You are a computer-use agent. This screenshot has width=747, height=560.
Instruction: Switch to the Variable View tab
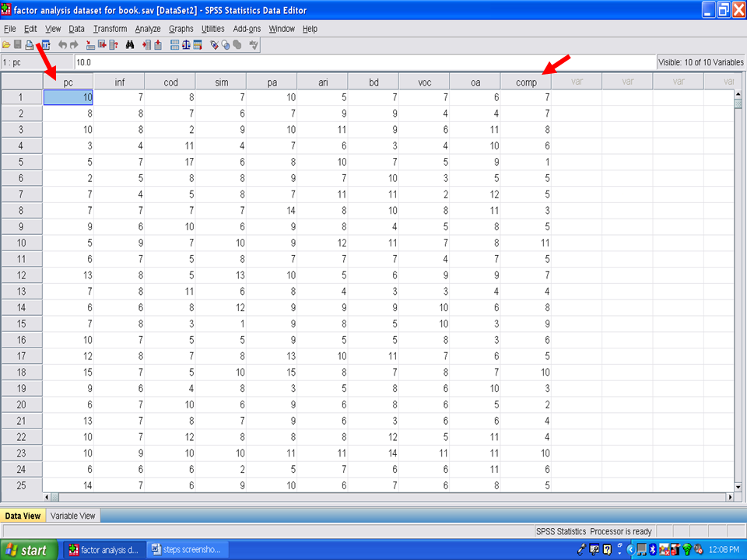pos(73,516)
